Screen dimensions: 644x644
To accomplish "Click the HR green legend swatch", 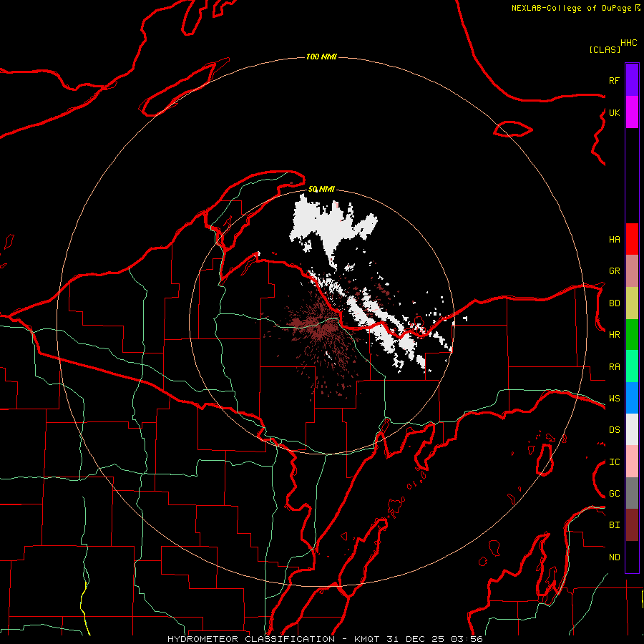I will [632, 335].
